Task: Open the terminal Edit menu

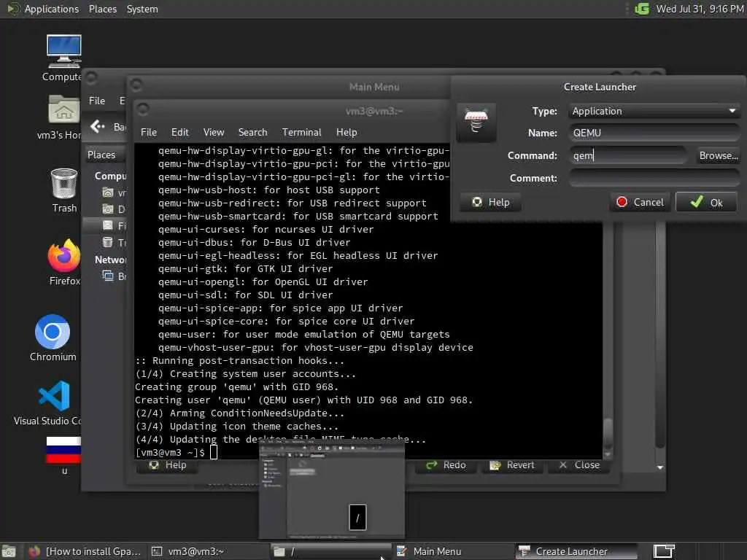Action: tap(179, 133)
